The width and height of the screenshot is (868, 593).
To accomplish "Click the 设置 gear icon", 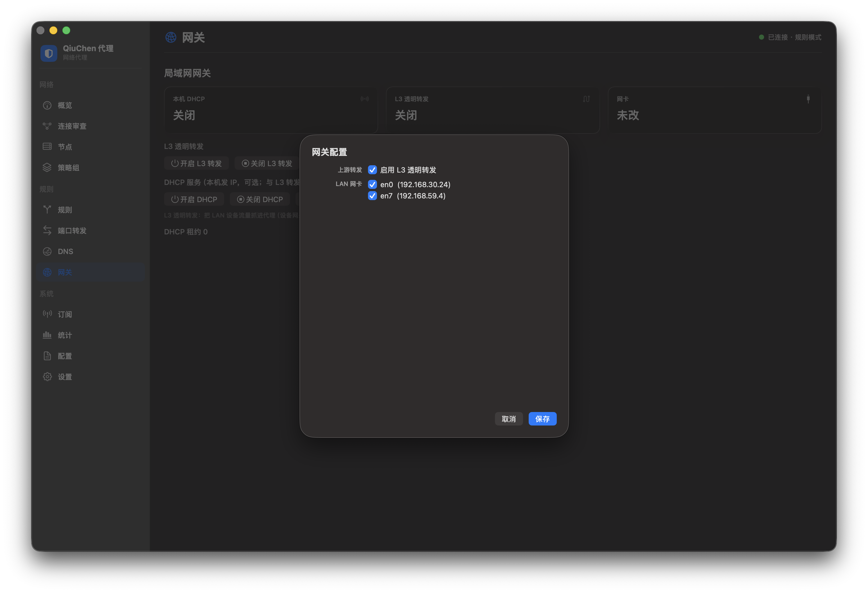I will point(47,377).
